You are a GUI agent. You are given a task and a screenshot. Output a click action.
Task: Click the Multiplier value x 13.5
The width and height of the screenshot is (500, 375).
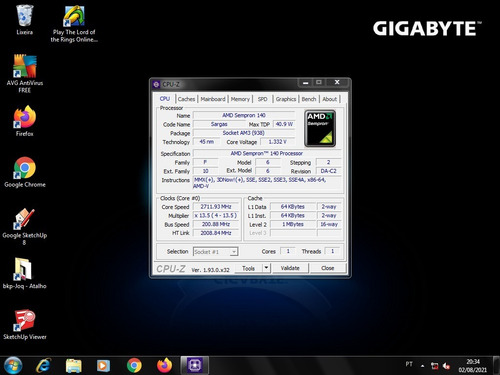(216, 215)
